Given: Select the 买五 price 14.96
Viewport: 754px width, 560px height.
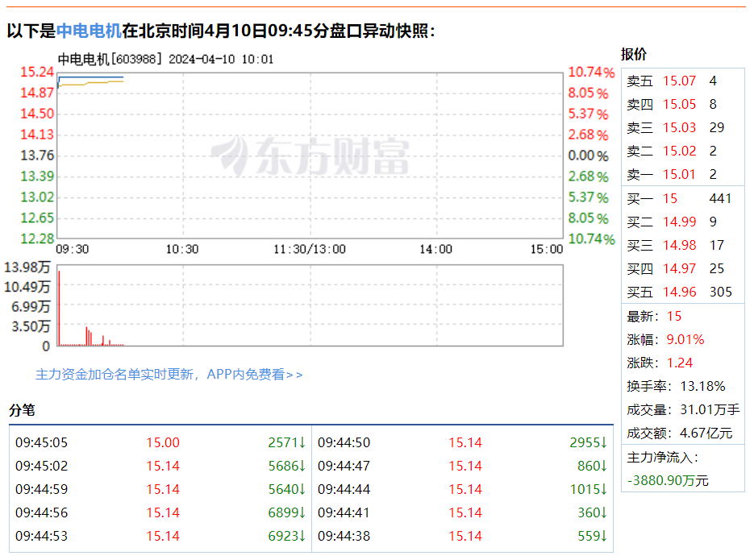Looking at the screenshot, I should click(679, 292).
